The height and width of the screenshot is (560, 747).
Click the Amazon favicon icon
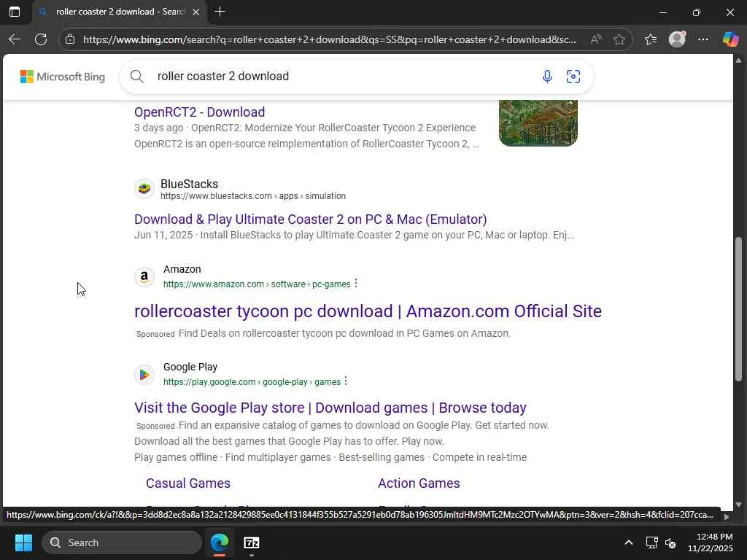[x=144, y=276]
